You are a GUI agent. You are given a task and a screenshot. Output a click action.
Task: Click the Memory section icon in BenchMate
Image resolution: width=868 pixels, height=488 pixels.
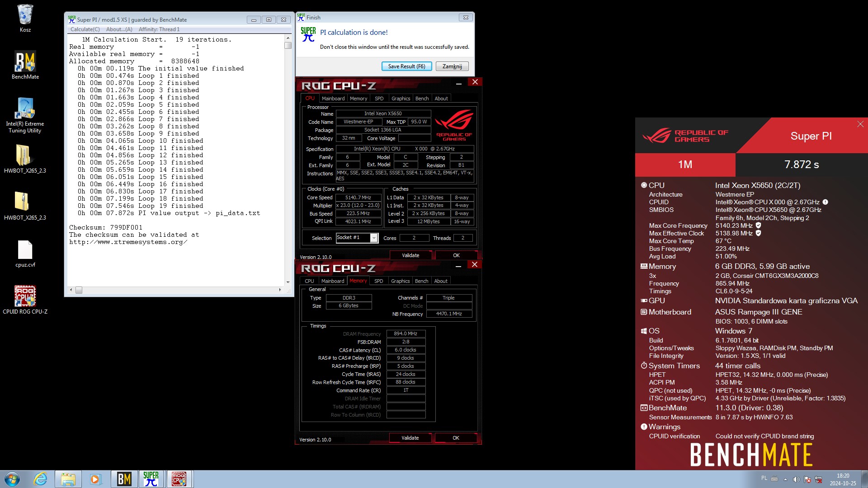[644, 266]
